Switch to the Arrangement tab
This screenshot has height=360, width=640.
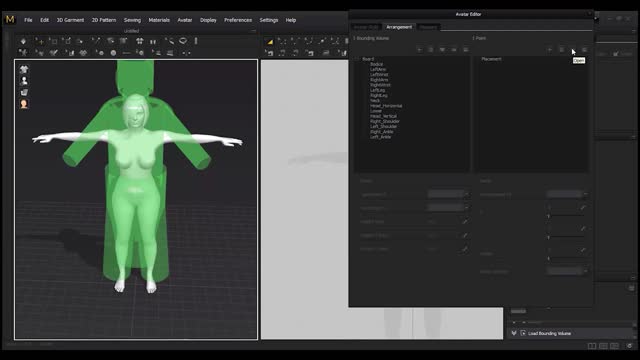[399, 27]
